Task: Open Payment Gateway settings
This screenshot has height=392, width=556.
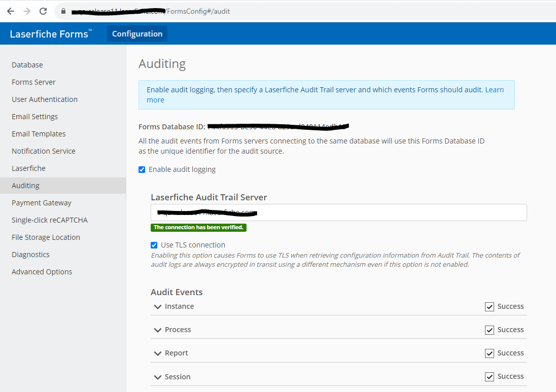Action: (42, 203)
